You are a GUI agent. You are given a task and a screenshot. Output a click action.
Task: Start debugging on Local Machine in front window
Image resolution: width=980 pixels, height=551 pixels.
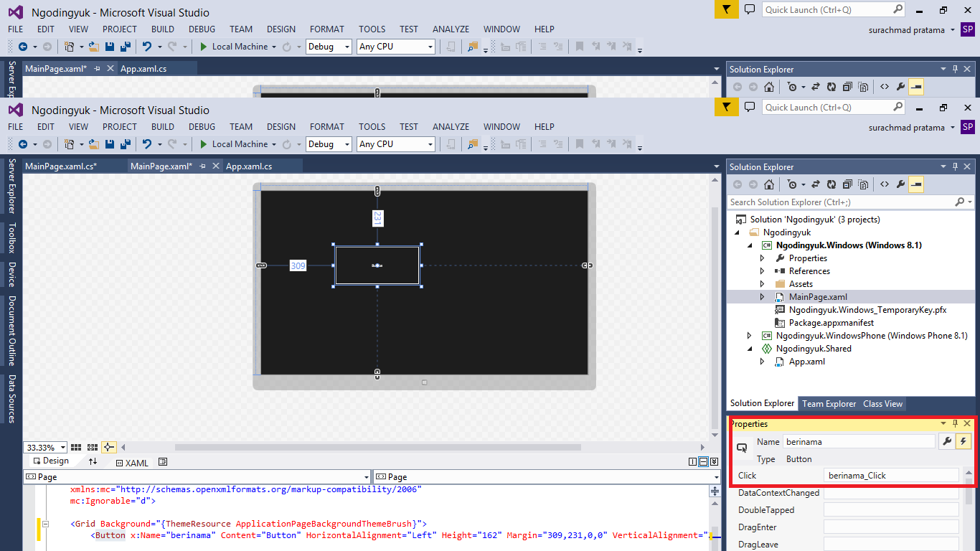233,144
